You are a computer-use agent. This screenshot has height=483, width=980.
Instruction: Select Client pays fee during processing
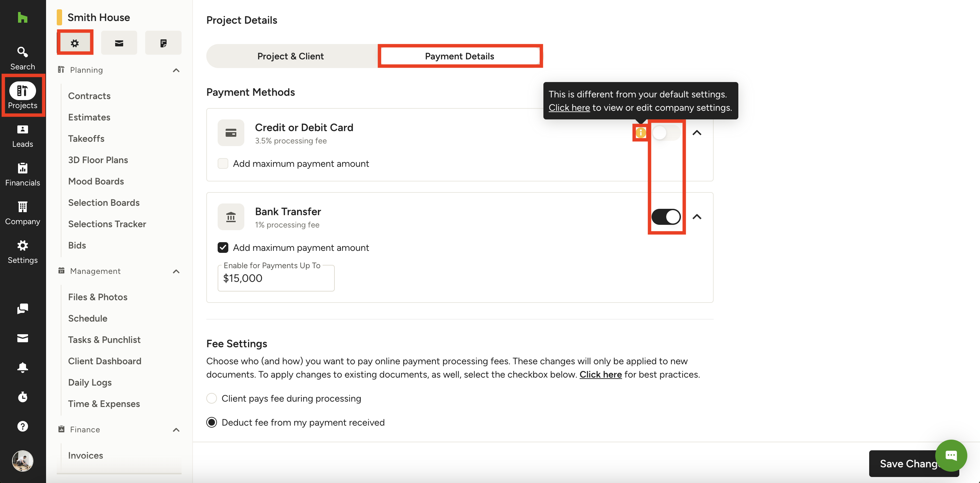point(212,398)
